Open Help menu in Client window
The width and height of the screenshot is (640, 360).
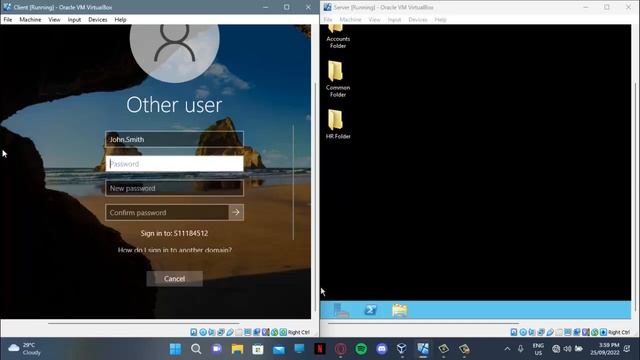pos(120,20)
